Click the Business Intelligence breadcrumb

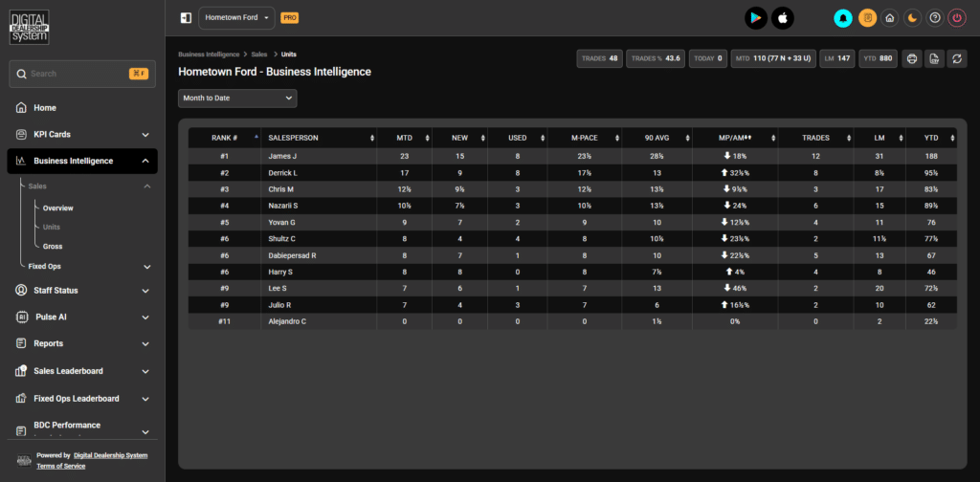209,55
